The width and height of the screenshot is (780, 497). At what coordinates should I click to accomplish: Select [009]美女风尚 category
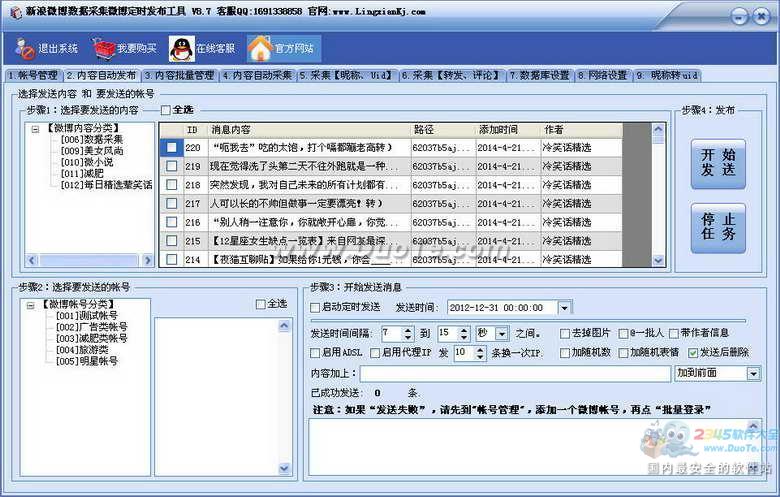(x=92, y=151)
